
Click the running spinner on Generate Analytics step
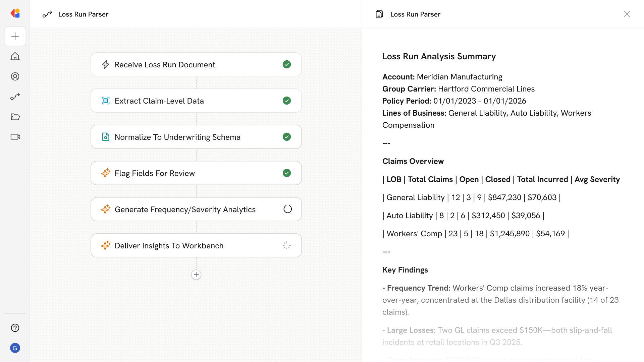tap(287, 209)
